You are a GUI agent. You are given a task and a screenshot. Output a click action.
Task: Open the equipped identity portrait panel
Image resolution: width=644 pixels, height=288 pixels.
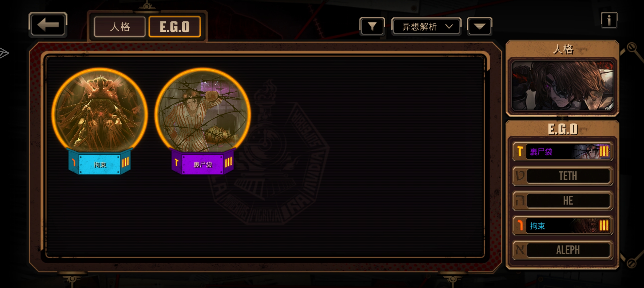point(562,86)
